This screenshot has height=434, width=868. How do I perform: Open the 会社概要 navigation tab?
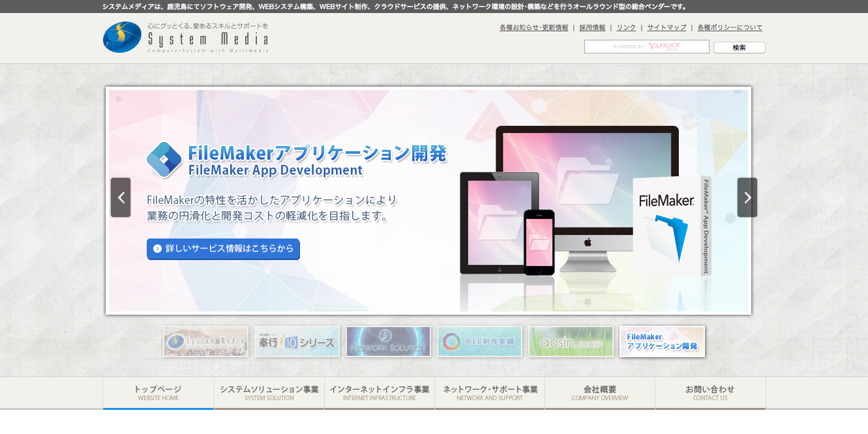click(600, 393)
